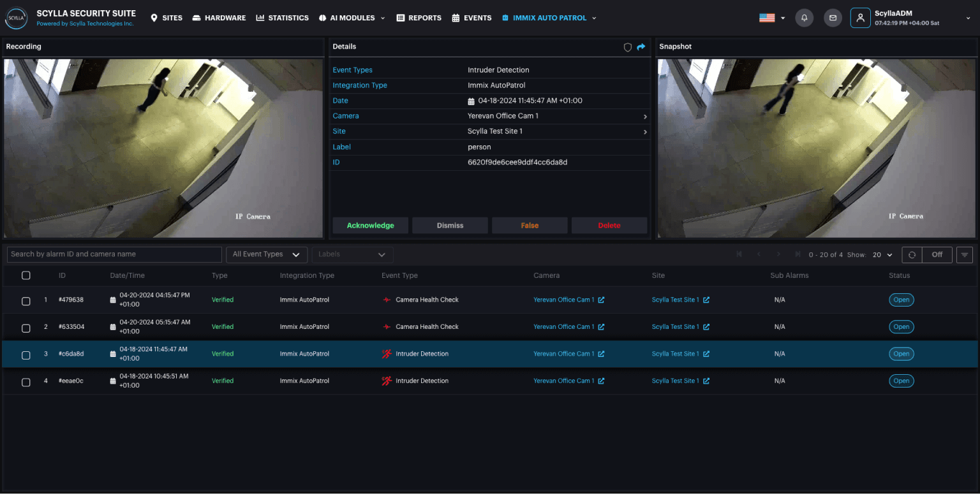Expand Site Scylla Test Site 1 chevron

click(x=645, y=132)
